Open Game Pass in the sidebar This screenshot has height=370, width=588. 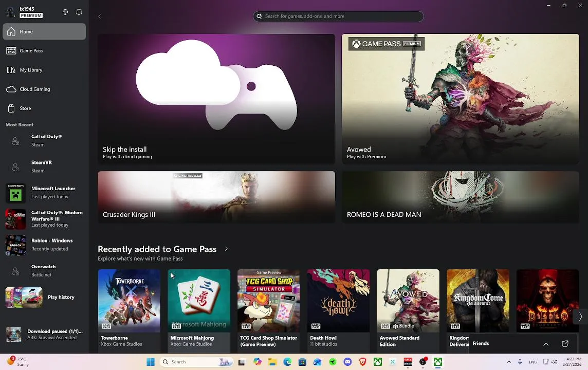[44, 50]
